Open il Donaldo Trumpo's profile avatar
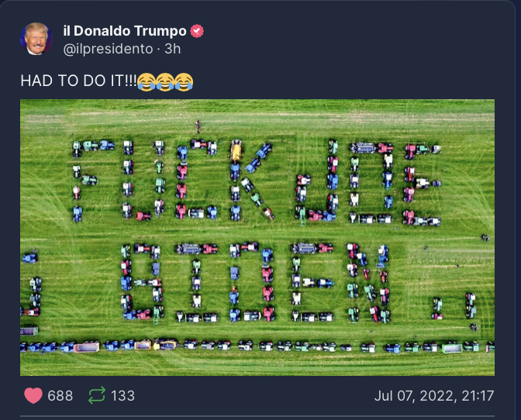 pos(36,40)
